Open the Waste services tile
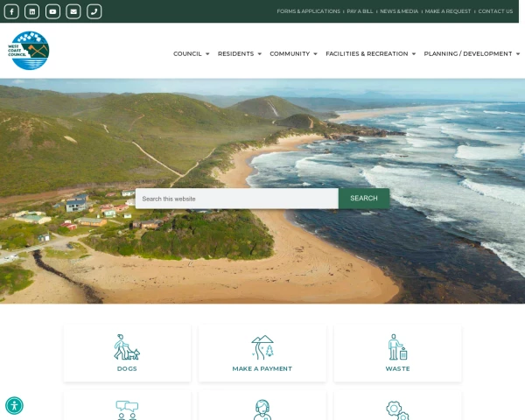 (x=397, y=353)
